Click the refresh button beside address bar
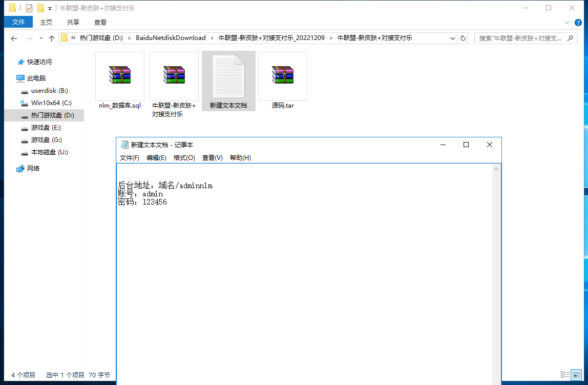Screen dimensions: 588x385 (463, 38)
